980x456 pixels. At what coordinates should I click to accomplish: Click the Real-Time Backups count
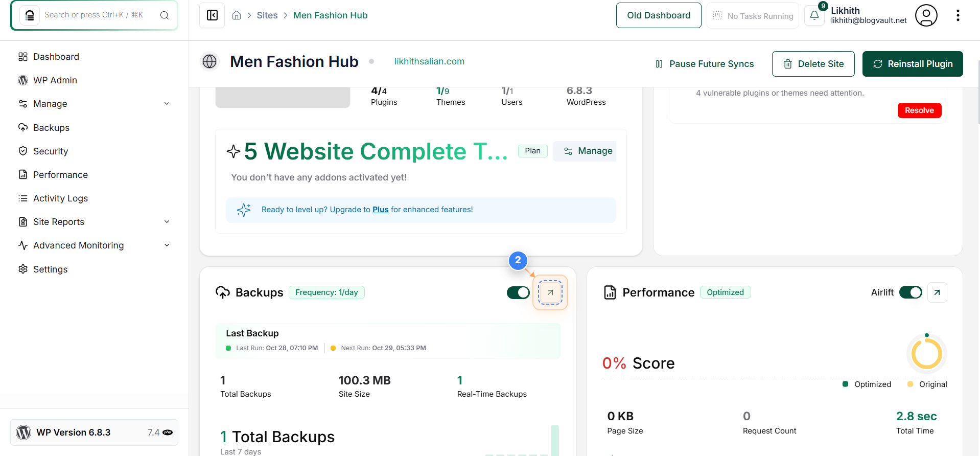click(x=460, y=380)
